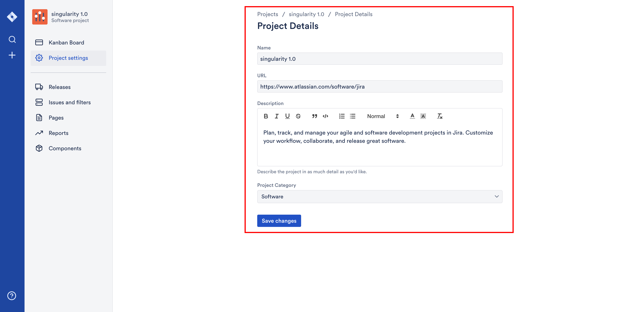644x312 pixels.
Task: Toggle underline formatting in the description editor
Action: point(287,116)
